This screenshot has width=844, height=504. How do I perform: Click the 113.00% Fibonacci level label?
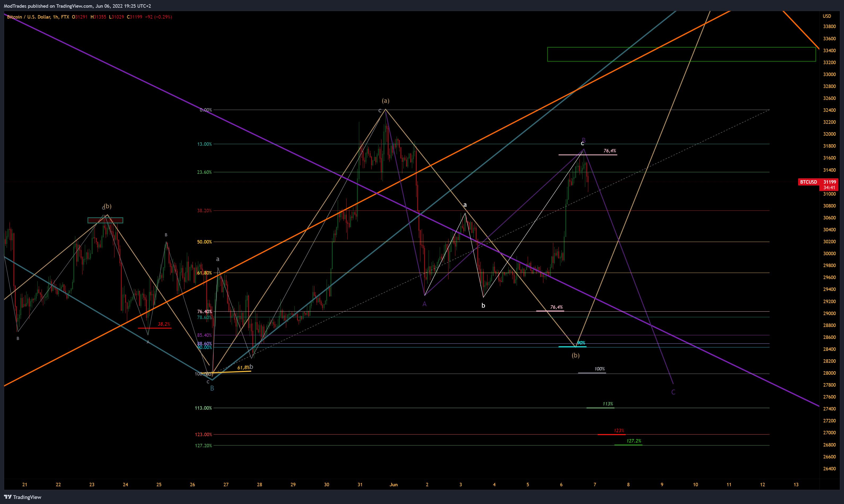[x=203, y=408]
